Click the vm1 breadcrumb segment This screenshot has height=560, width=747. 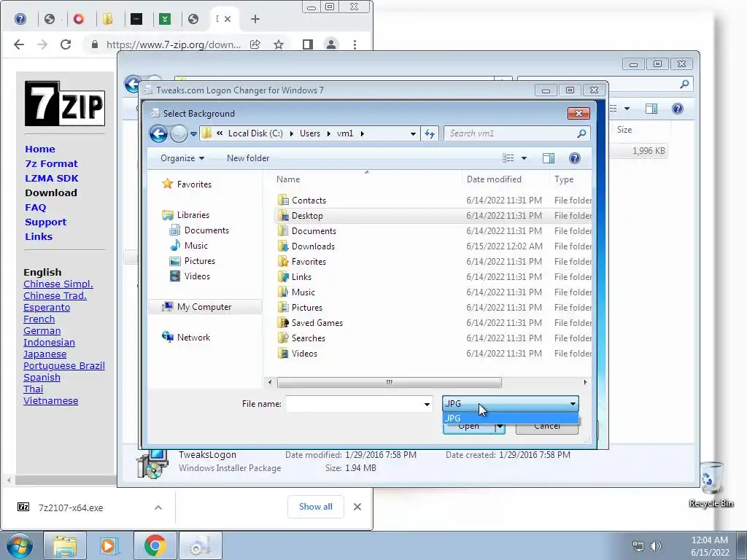[345, 133]
